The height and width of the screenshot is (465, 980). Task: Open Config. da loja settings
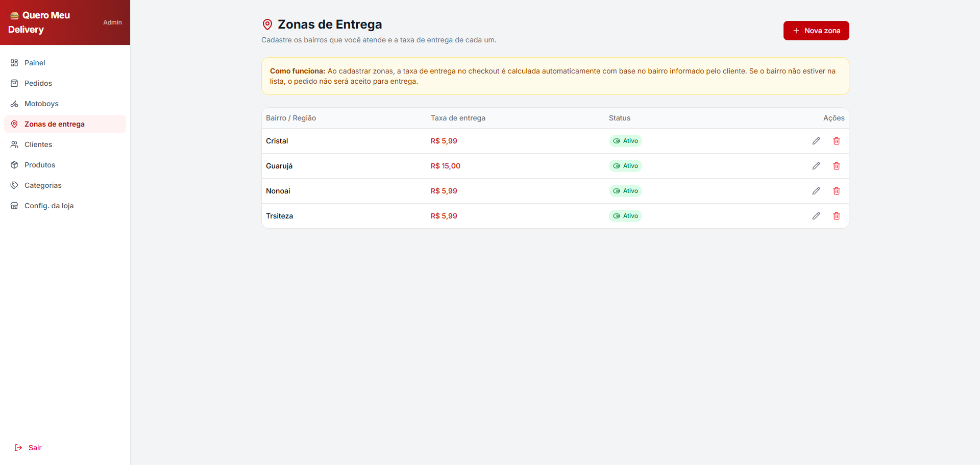point(49,206)
